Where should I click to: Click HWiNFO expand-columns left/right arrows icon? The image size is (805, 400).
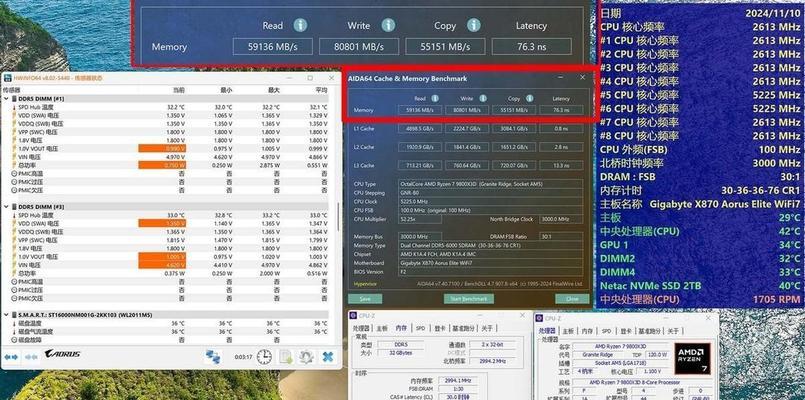coord(11,356)
